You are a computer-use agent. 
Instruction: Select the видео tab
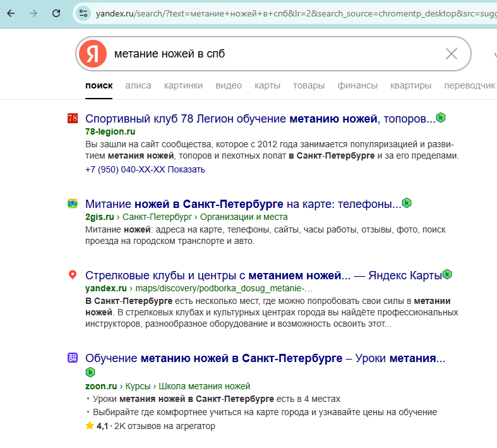(228, 85)
